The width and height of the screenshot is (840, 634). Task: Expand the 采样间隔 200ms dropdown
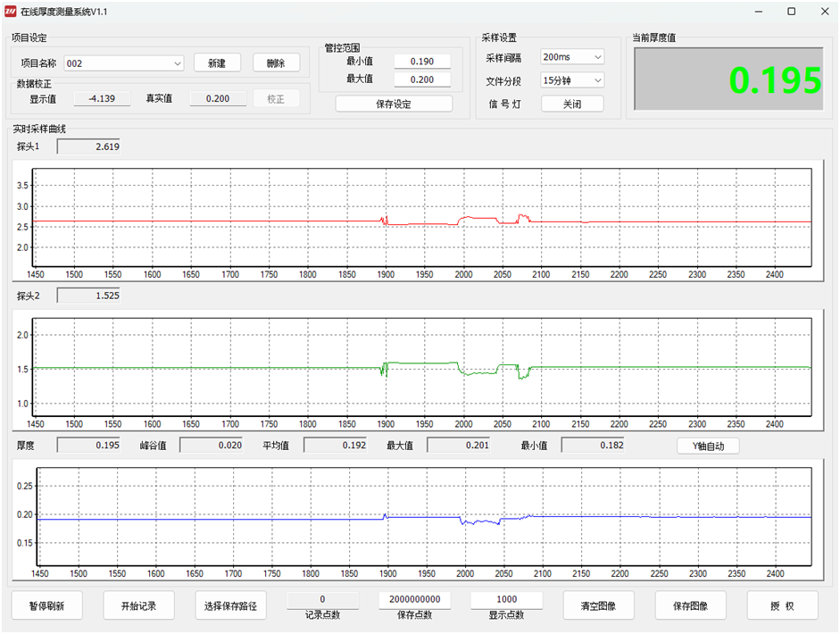coord(572,57)
